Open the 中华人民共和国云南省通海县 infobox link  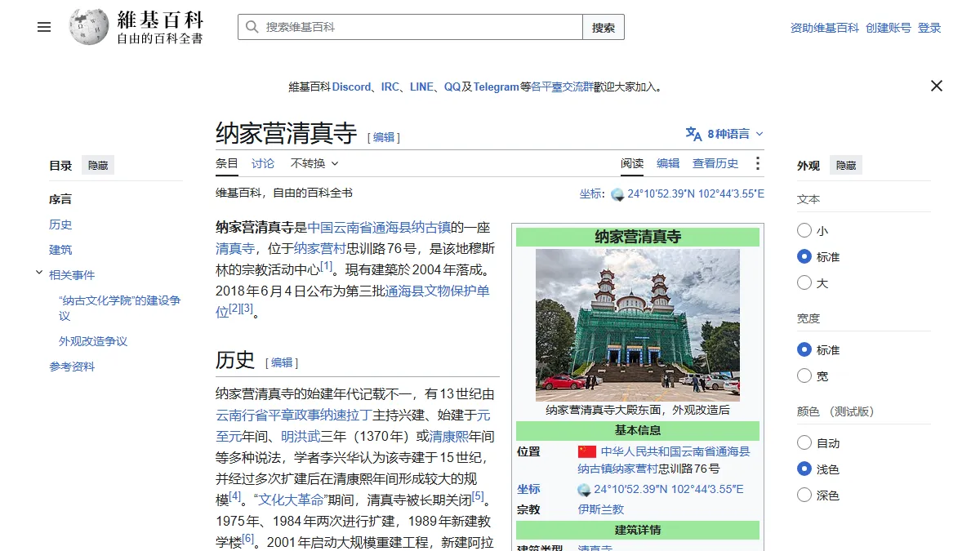(675, 451)
